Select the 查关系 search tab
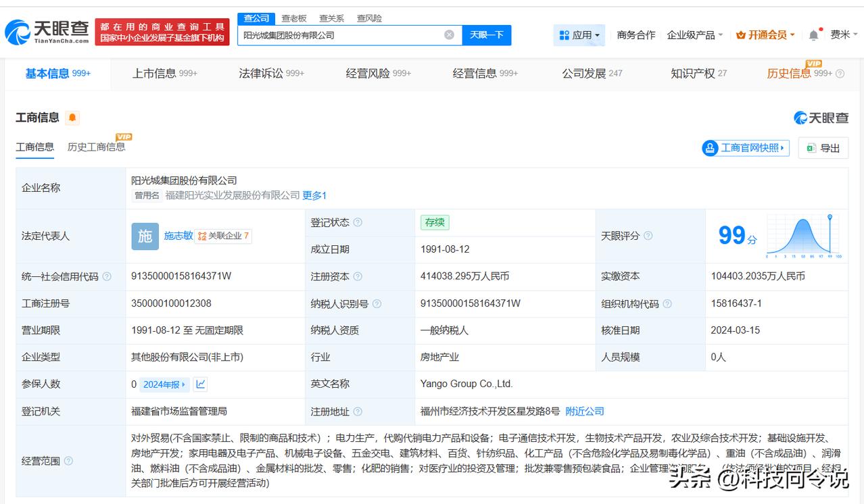 point(331,18)
